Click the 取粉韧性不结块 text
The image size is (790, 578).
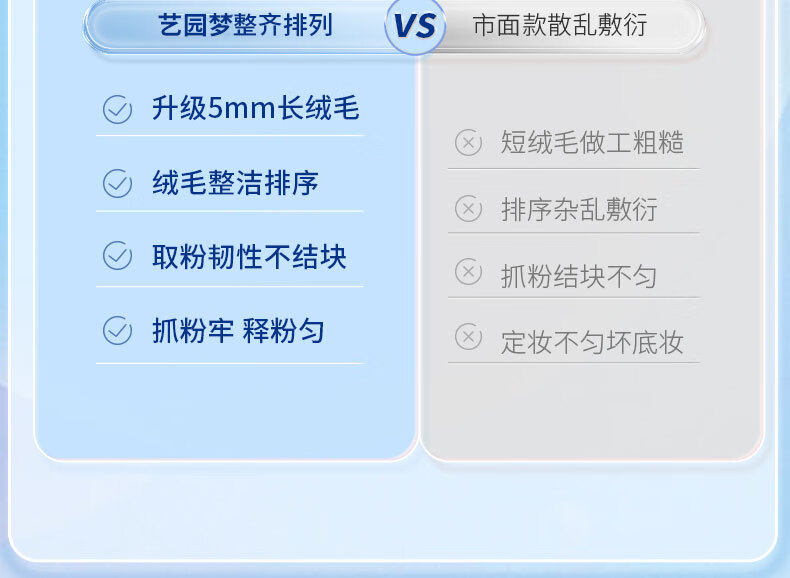pos(249,257)
